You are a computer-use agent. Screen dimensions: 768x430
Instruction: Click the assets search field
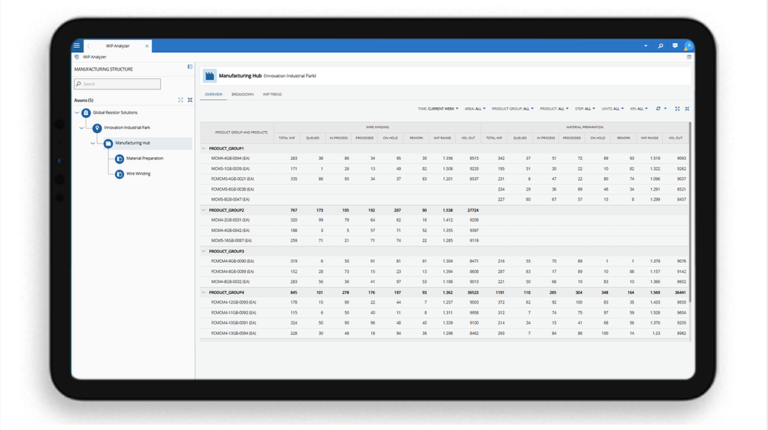click(x=118, y=84)
